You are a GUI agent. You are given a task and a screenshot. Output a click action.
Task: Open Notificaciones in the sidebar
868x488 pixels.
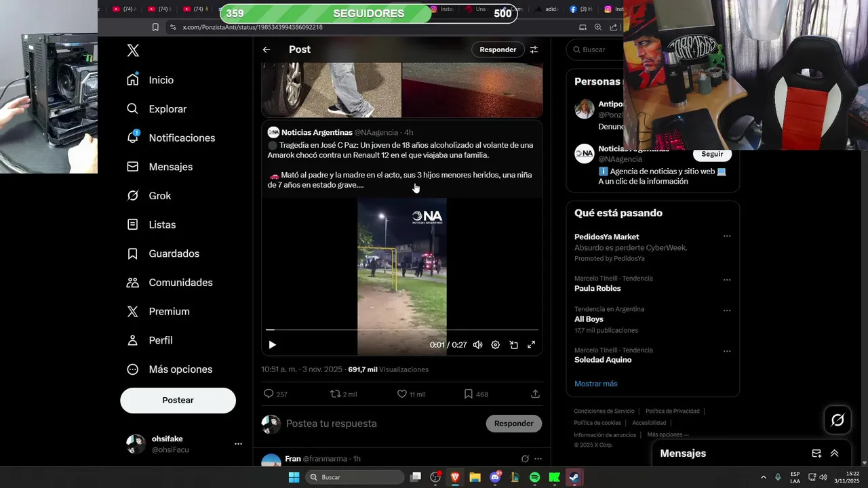click(170, 138)
